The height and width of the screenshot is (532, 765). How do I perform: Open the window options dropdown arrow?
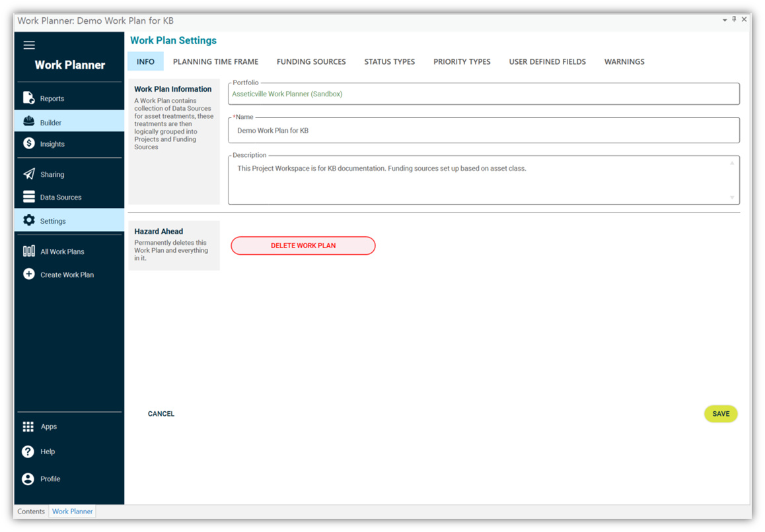pos(725,20)
